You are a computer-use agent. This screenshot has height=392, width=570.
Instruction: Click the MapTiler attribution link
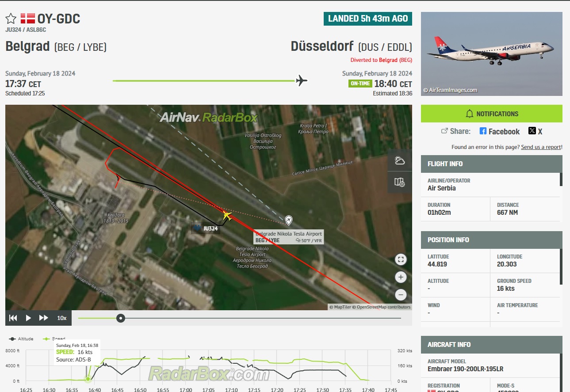[x=340, y=307]
